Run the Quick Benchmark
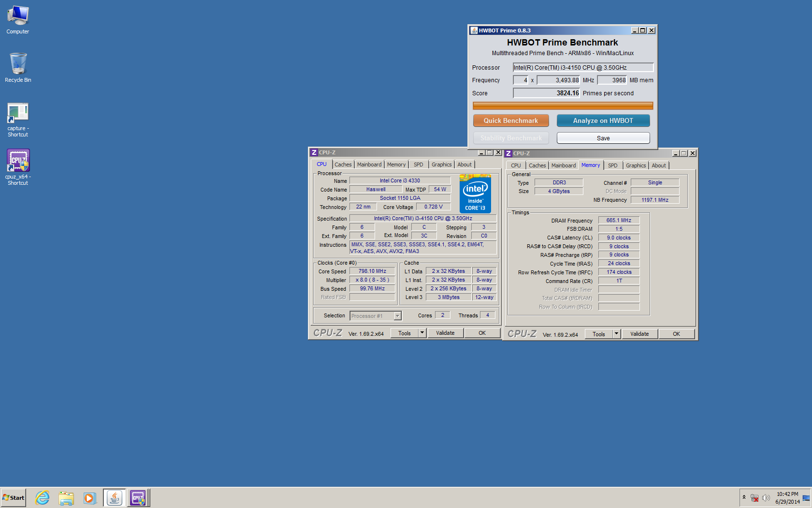 coord(511,120)
